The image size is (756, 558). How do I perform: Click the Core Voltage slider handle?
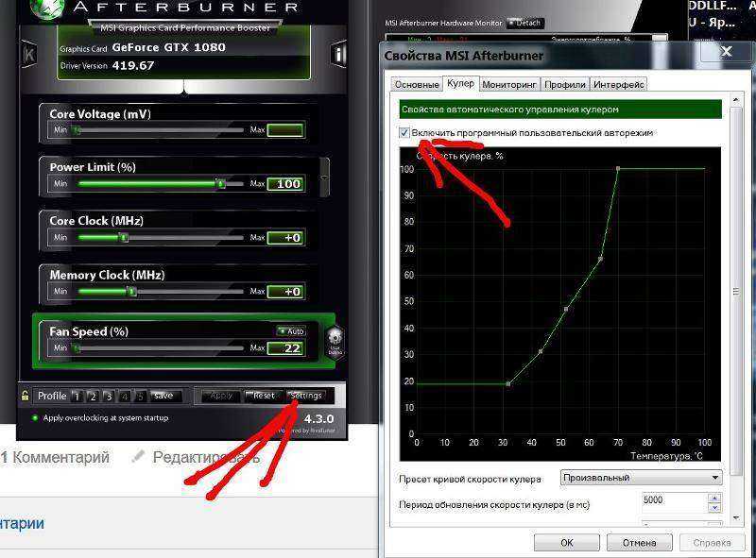pyautogui.click(x=77, y=129)
